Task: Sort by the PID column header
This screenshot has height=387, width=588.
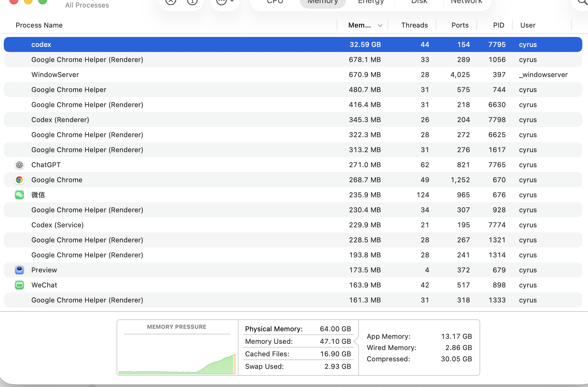Action: [x=498, y=25]
